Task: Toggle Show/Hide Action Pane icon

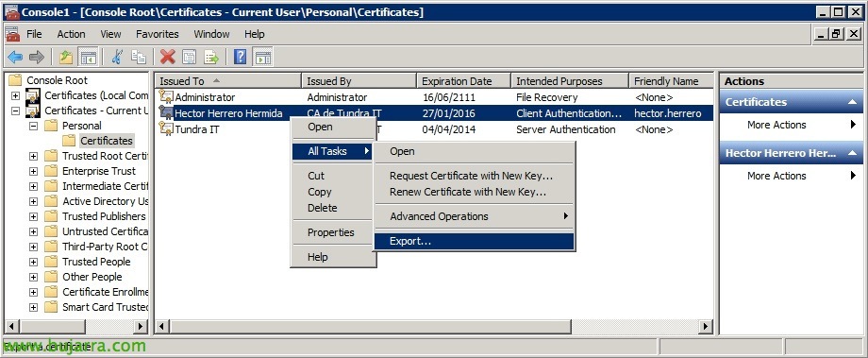Action: point(262,57)
